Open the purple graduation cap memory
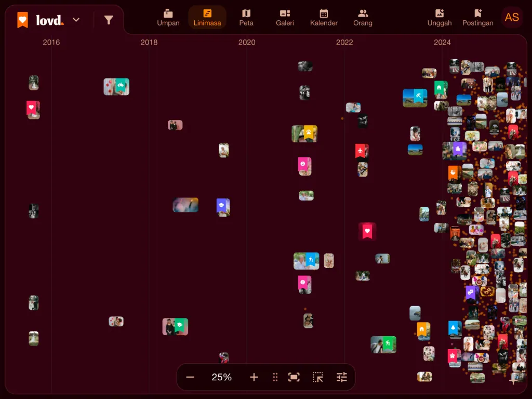 click(x=223, y=207)
